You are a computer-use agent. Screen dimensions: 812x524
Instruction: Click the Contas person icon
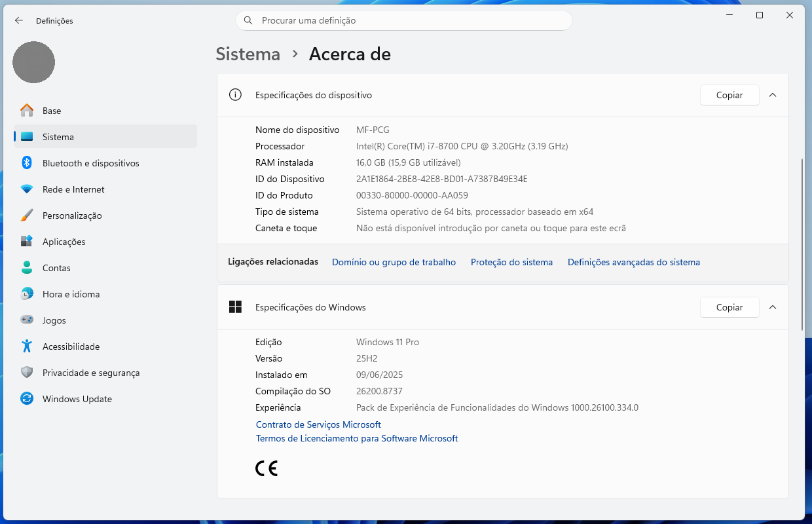coord(27,268)
